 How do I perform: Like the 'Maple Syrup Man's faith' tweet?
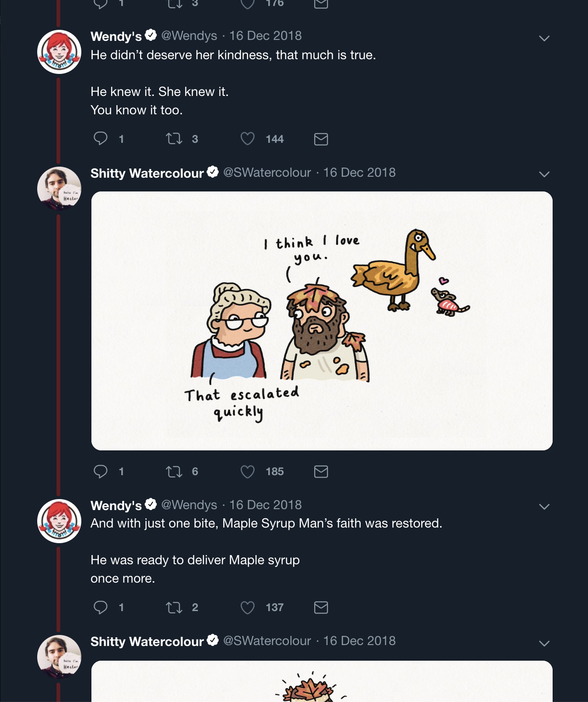(x=248, y=607)
